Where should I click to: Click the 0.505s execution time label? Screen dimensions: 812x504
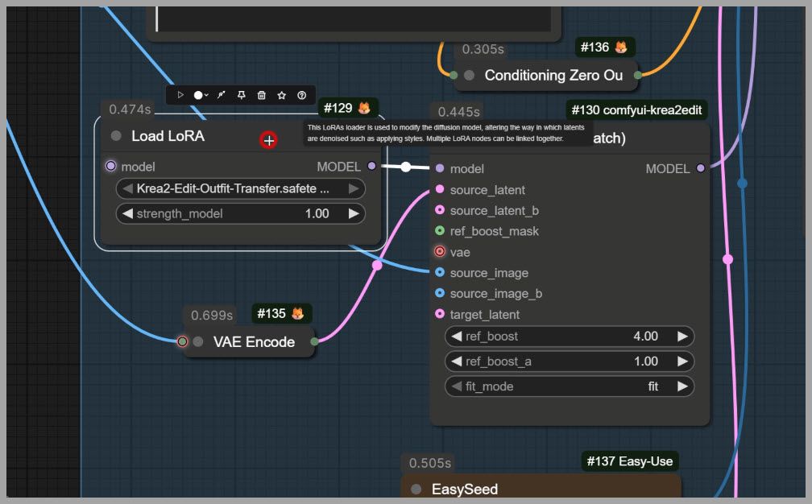pos(430,463)
